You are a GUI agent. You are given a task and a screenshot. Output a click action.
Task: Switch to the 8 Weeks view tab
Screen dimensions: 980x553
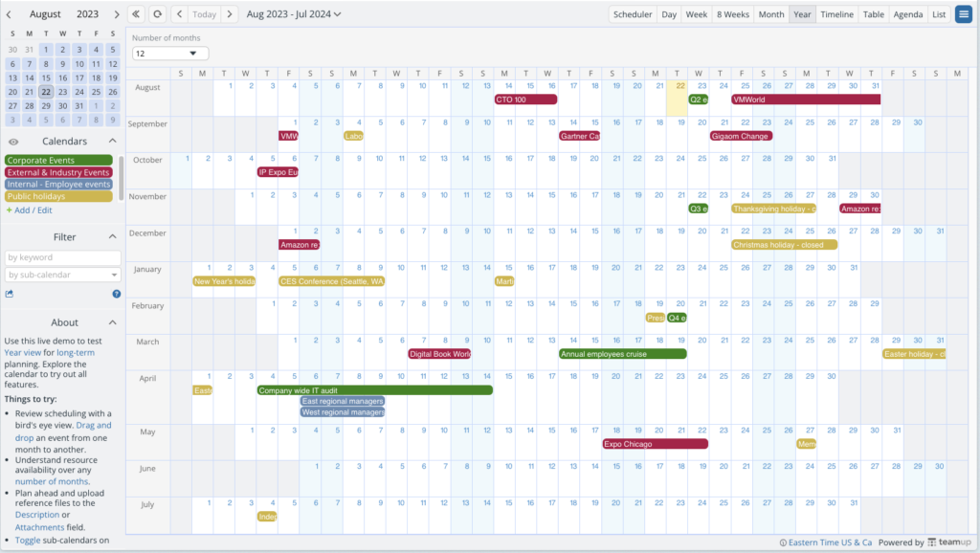[x=731, y=13]
